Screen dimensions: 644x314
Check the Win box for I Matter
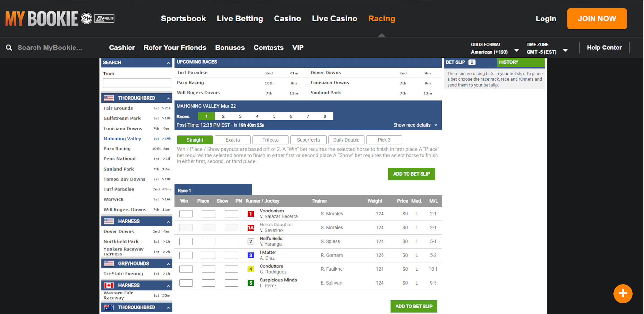186,255
